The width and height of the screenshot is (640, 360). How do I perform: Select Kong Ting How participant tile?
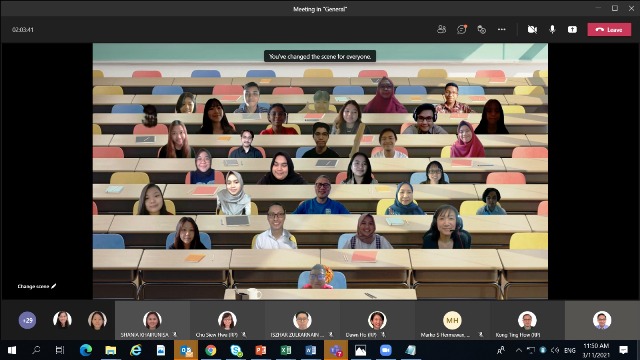point(527,320)
